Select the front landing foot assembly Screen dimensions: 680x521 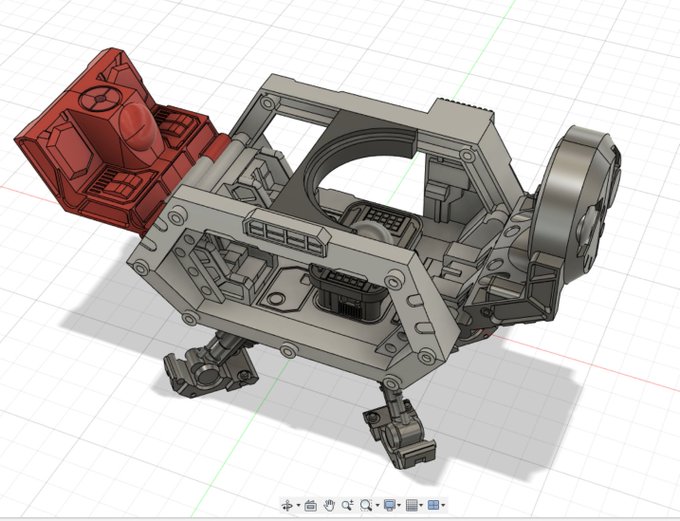click(x=399, y=429)
